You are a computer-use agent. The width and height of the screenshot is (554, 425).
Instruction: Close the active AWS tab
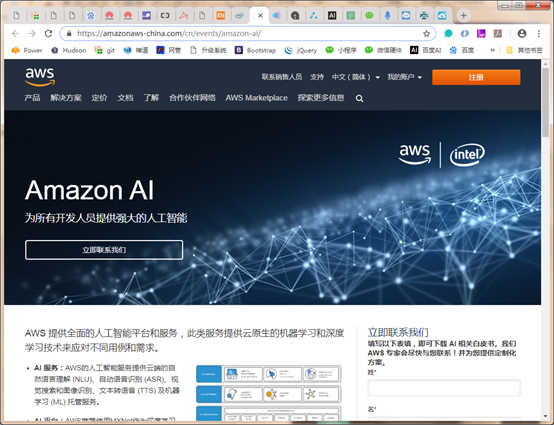(260, 16)
